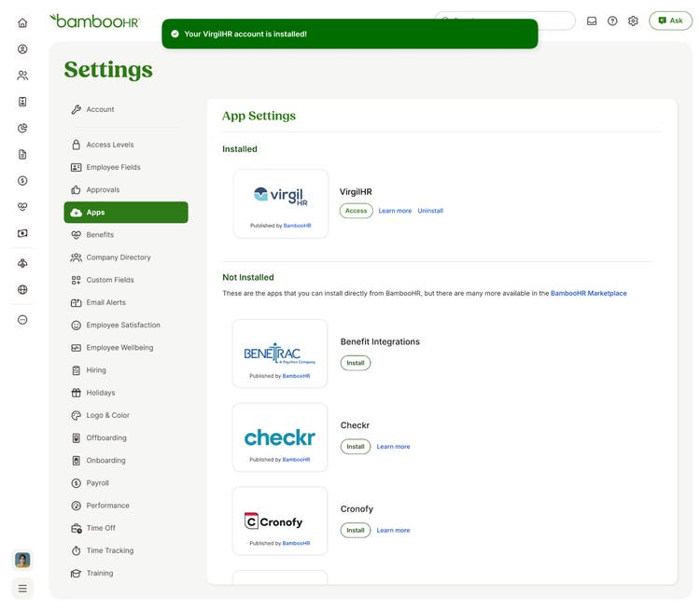Click the Cronofy logo card
The height and width of the screenshot is (611, 700).
click(279, 521)
